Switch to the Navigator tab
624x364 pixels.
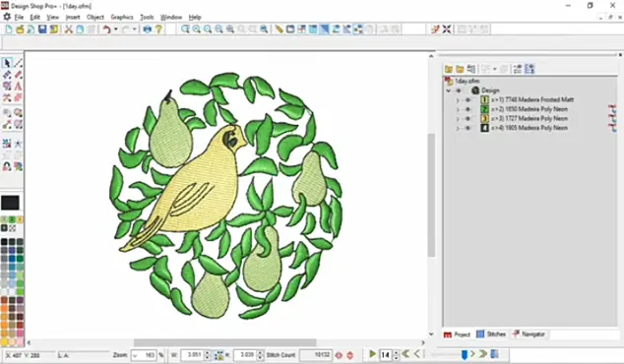pyautogui.click(x=529, y=334)
